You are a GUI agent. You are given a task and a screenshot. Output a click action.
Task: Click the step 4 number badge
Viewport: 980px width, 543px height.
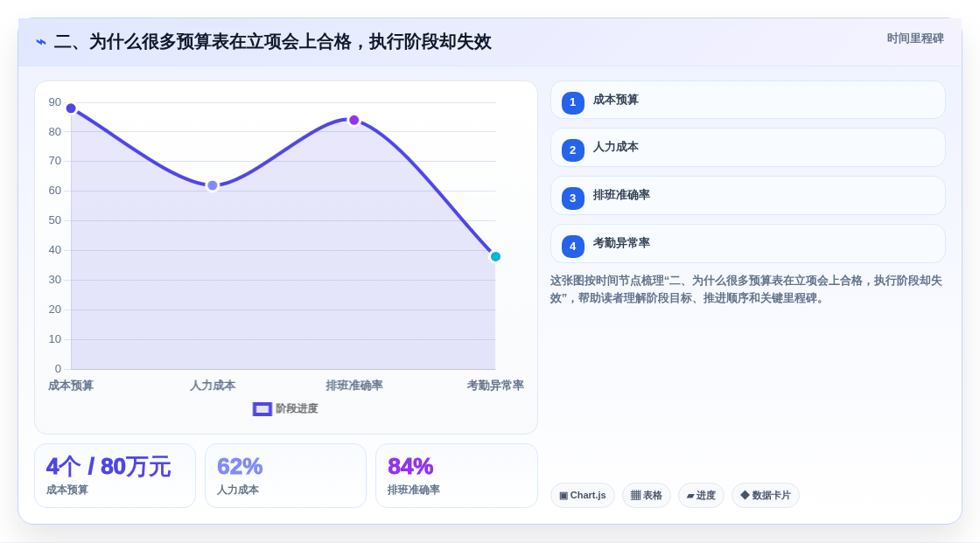point(572,247)
